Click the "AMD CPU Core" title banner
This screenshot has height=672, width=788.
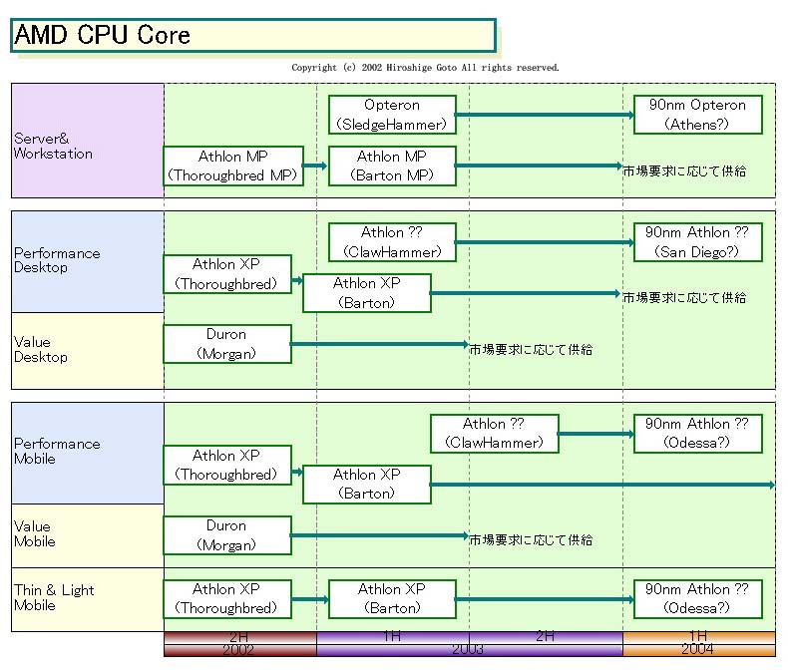tap(253, 35)
